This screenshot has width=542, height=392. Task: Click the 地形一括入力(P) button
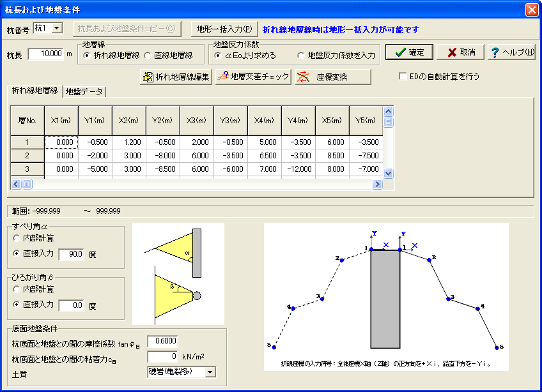point(225,29)
